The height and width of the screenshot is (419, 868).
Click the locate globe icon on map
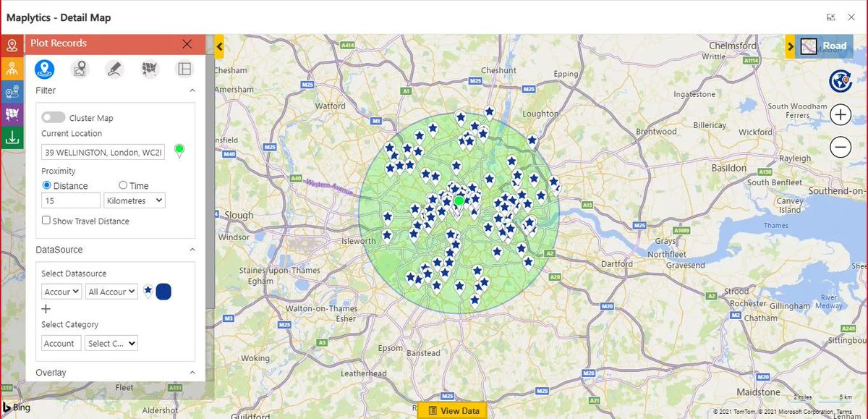[x=840, y=81]
